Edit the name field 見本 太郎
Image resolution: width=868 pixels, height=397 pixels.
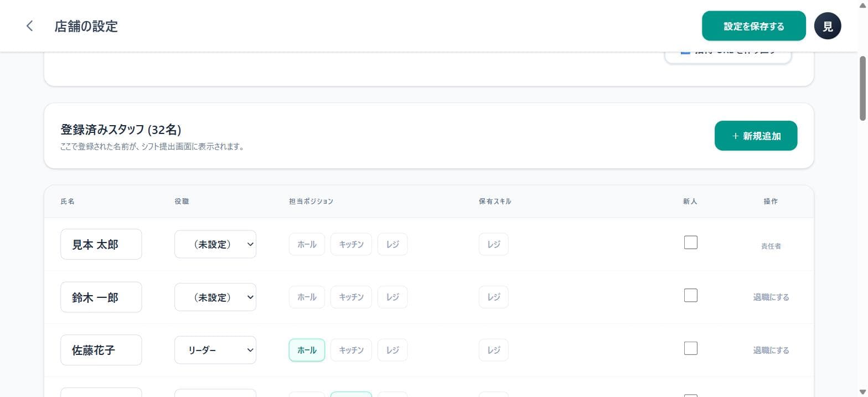101,244
